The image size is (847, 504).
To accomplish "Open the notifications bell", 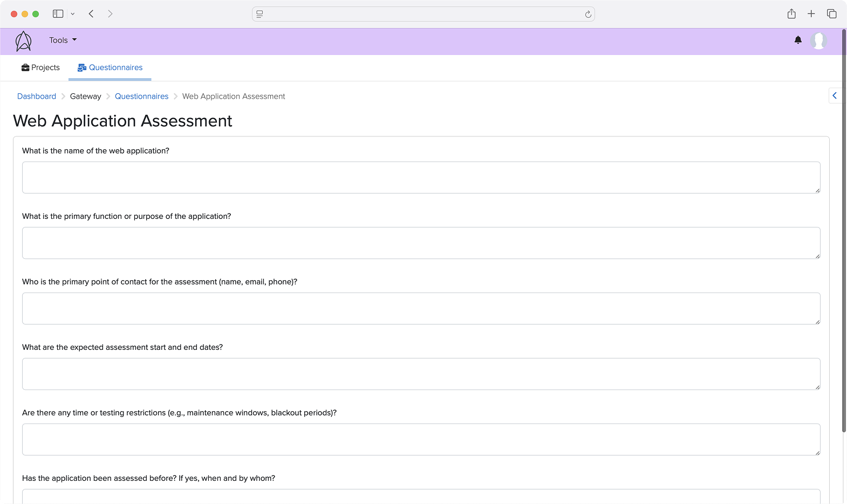I will [x=798, y=40].
